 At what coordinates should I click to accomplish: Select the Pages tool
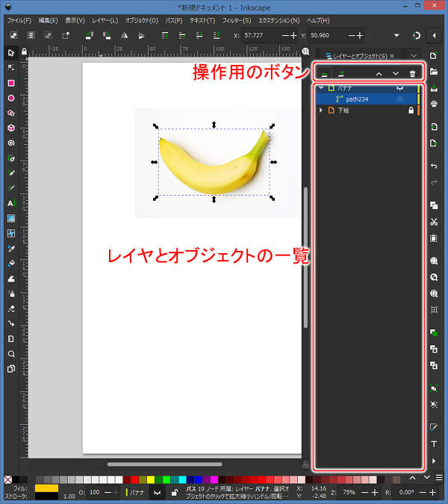pyautogui.click(x=11, y=369)
